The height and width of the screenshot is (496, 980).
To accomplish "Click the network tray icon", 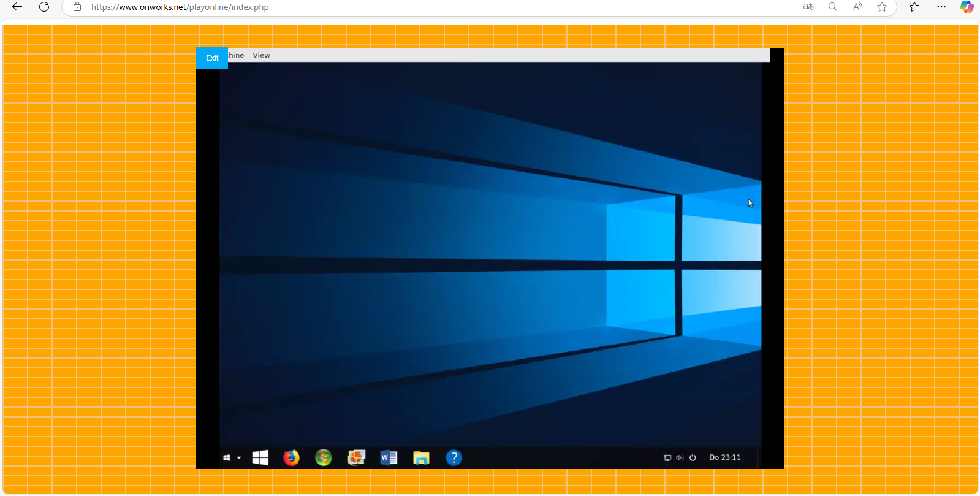I will click(x=667, y=457).
